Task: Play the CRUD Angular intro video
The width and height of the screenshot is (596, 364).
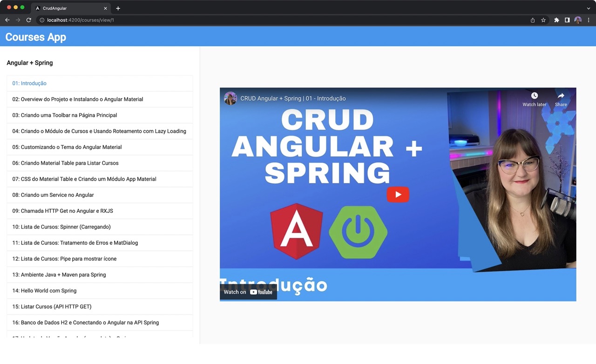Action: [x=398, y=195]
